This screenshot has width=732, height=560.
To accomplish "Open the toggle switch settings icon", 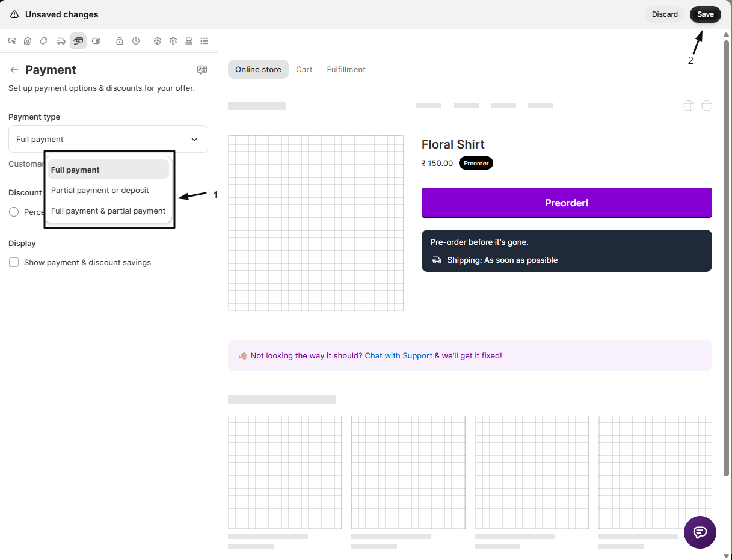I will (96, 41).
